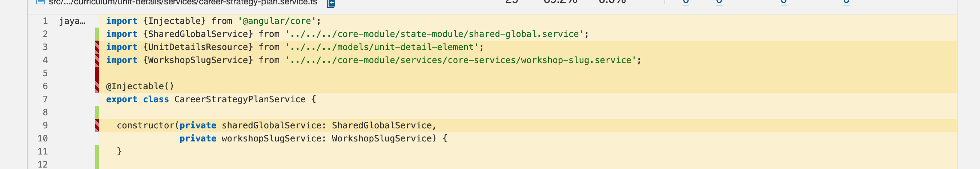The height and width of the screenshot is (169, 980).
Task: Click the green coverage marker on line 11
Action: pos(97,152)
